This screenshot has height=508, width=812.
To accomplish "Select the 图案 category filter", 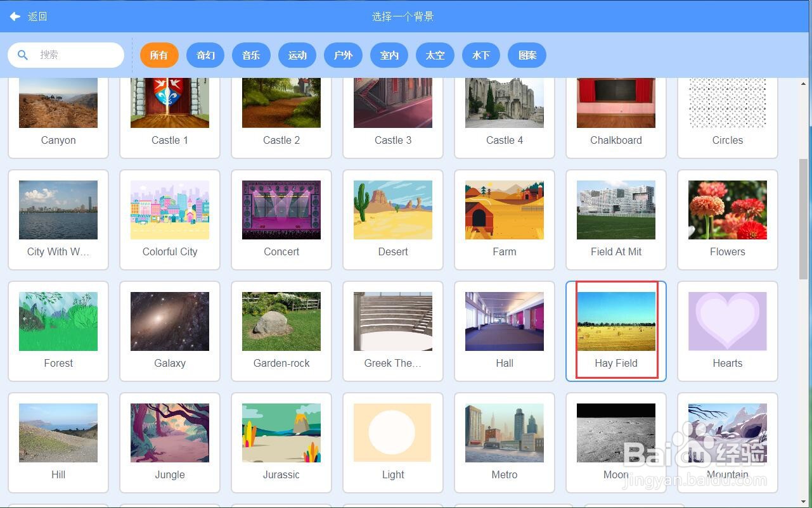I will tap(527, 55).
